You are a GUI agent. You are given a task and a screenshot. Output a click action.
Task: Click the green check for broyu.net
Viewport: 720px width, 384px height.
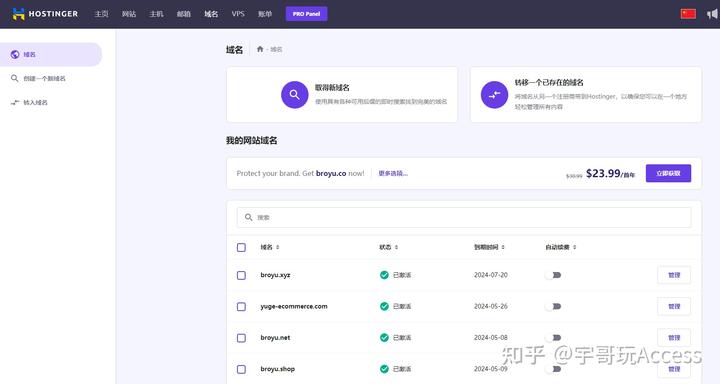[384, 338]
